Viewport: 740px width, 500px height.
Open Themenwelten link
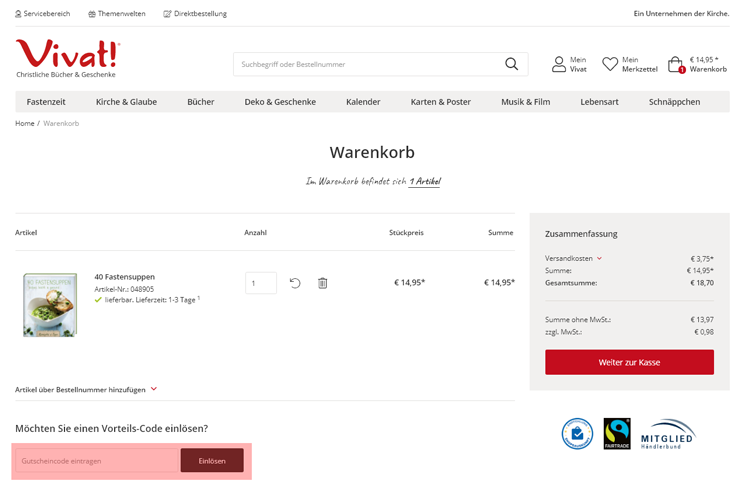tap(117, 14)
